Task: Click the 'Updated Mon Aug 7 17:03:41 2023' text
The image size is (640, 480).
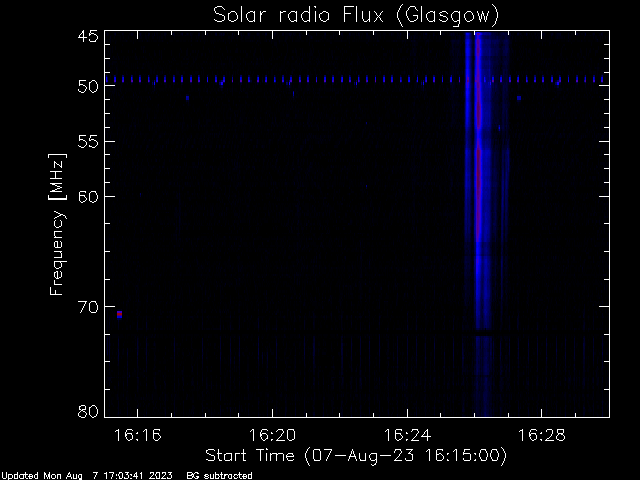Action: (87, 476)
